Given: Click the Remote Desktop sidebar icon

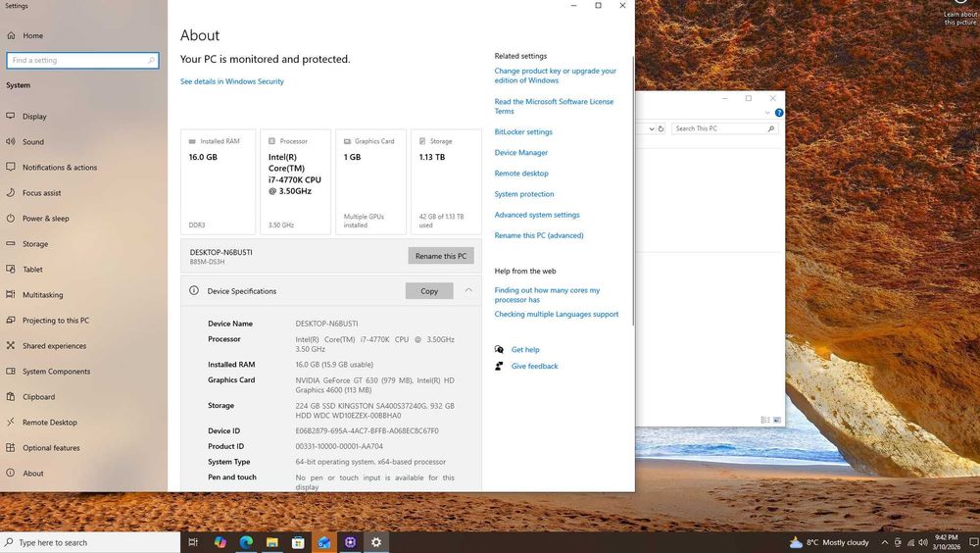Looking at the screenshot, I should click(x=11, y=423).
